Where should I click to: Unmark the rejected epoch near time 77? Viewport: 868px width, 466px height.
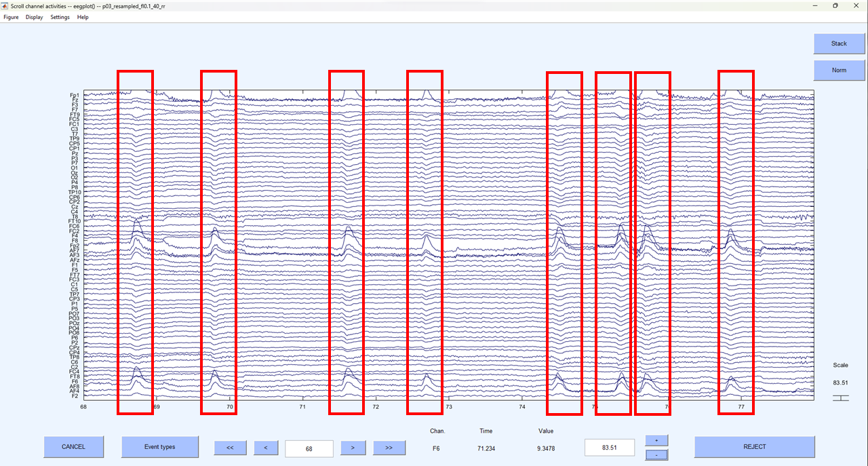[x=736, y=237]
